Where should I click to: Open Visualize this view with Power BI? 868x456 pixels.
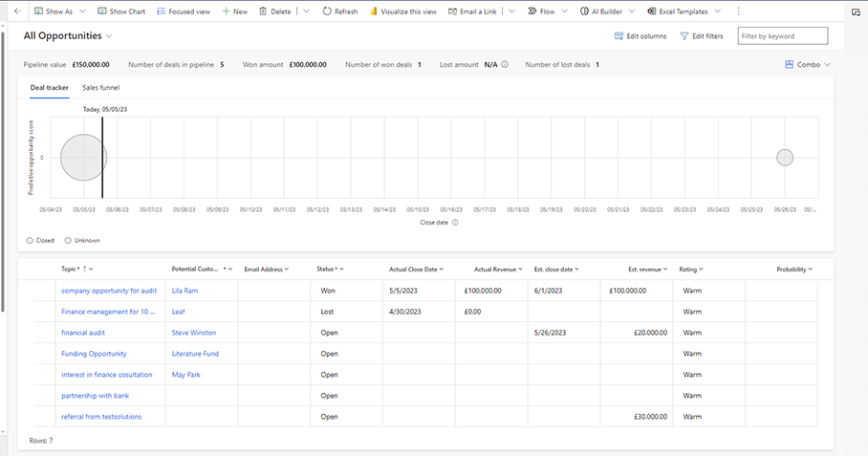(x=375, y=11)
